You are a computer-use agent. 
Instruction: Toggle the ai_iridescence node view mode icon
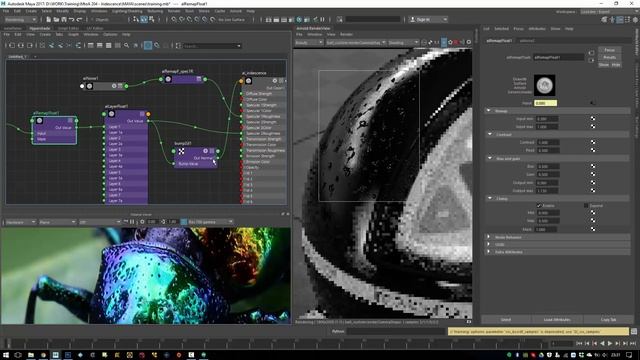click(281, 81)
